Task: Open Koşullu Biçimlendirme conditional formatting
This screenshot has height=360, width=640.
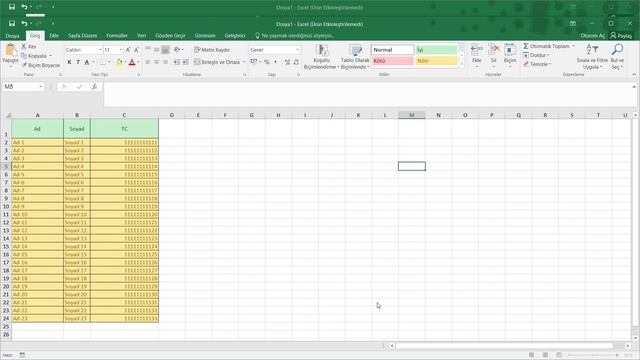Action: [321, 56]
